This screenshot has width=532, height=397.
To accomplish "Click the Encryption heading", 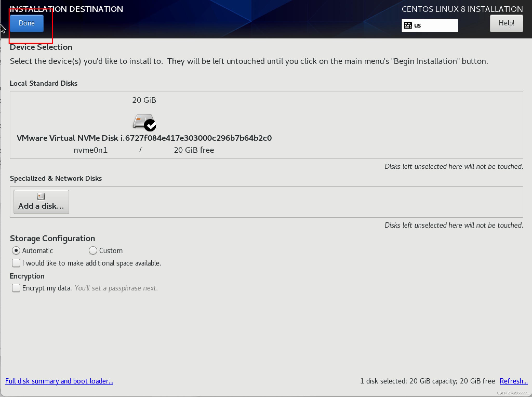I will pyautogui.click(x=27, y=276).
